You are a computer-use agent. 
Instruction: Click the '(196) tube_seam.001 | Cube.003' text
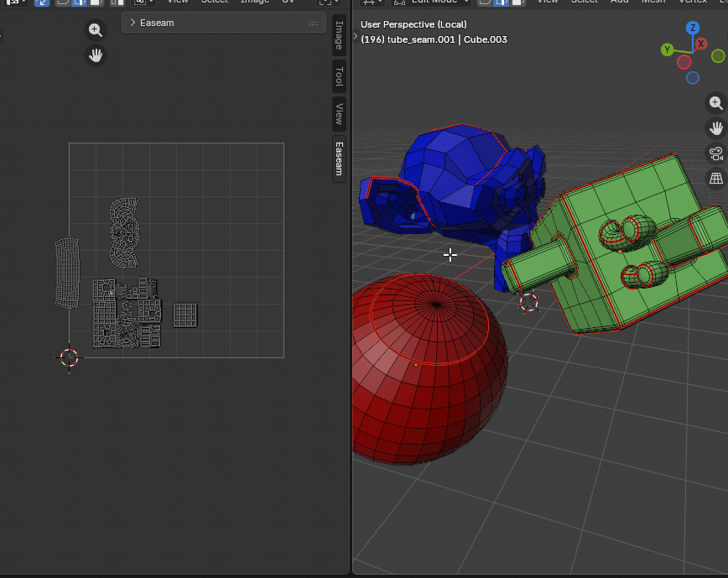434,39
